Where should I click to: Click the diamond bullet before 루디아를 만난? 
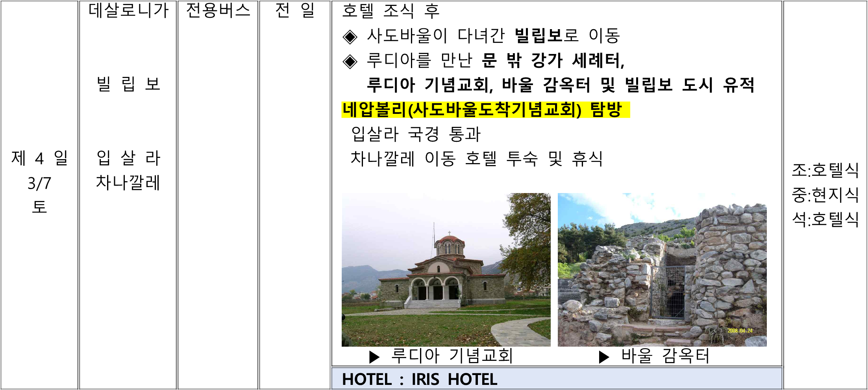coord(350,61)
